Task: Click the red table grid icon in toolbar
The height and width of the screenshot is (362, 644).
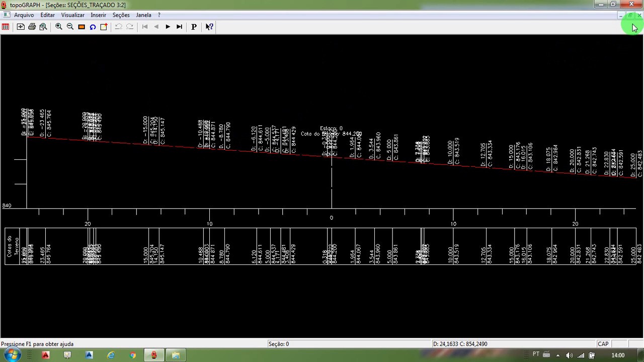Action: (x=6, y=27)
